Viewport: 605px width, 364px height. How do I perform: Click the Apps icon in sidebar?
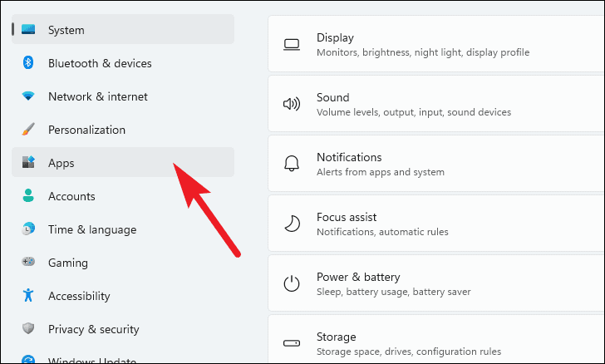[28, 162]
